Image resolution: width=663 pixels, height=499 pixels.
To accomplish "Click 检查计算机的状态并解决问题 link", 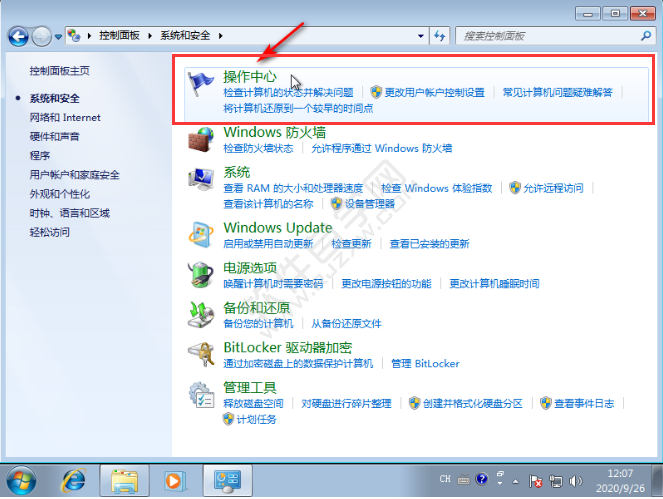I will tap(288, 93).
